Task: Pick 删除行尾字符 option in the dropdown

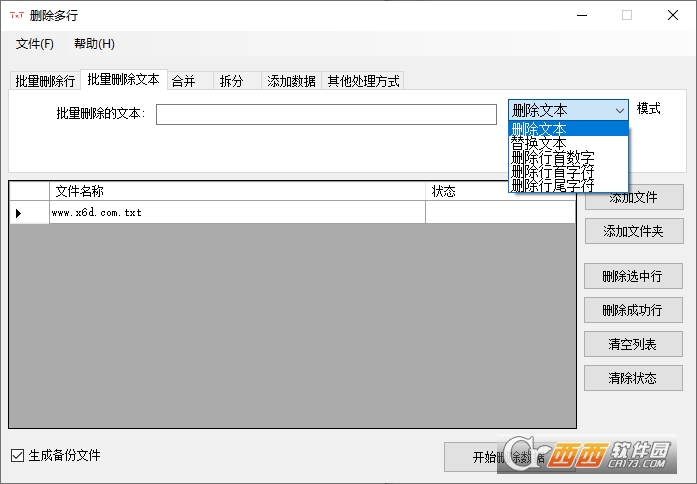Action: (x=552, y=185)
